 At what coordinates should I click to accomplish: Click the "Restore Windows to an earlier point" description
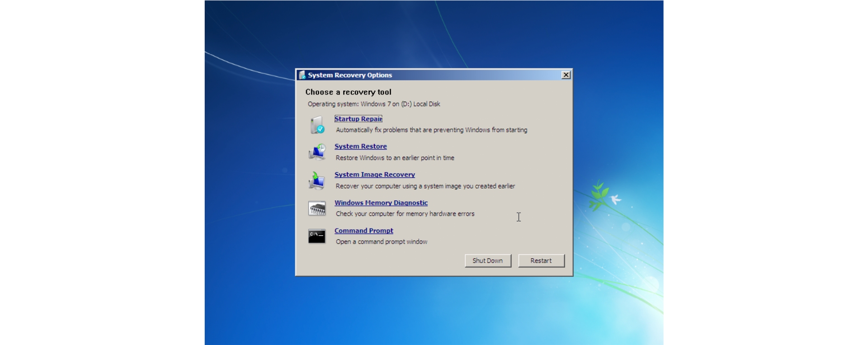click(x=395, y=158)
